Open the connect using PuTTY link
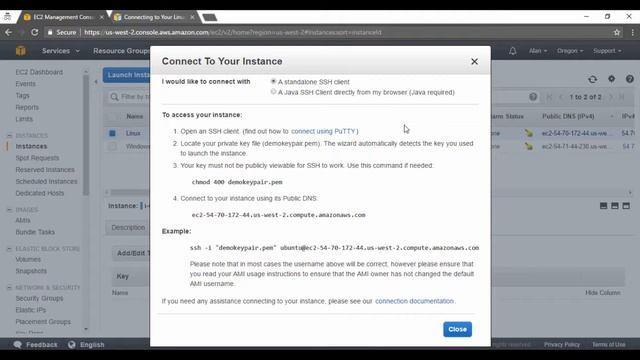640x360 pixels. point(323,131)
